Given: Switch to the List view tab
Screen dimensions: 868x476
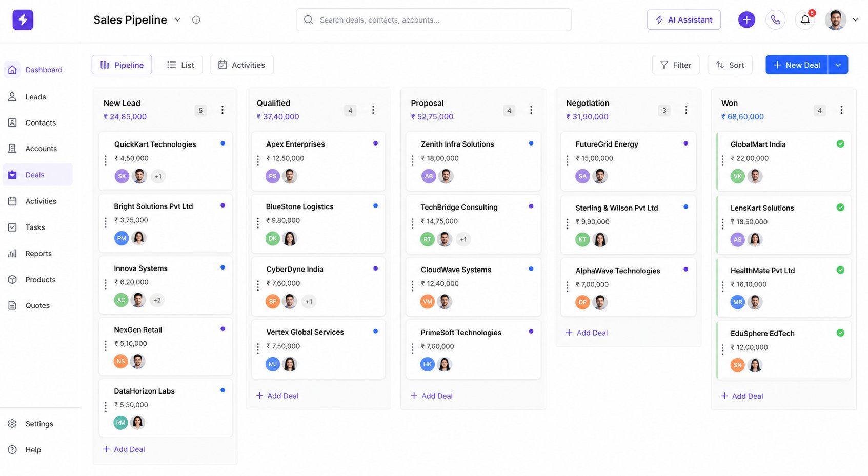Looking at the screenshot, I should coord(180,65).
